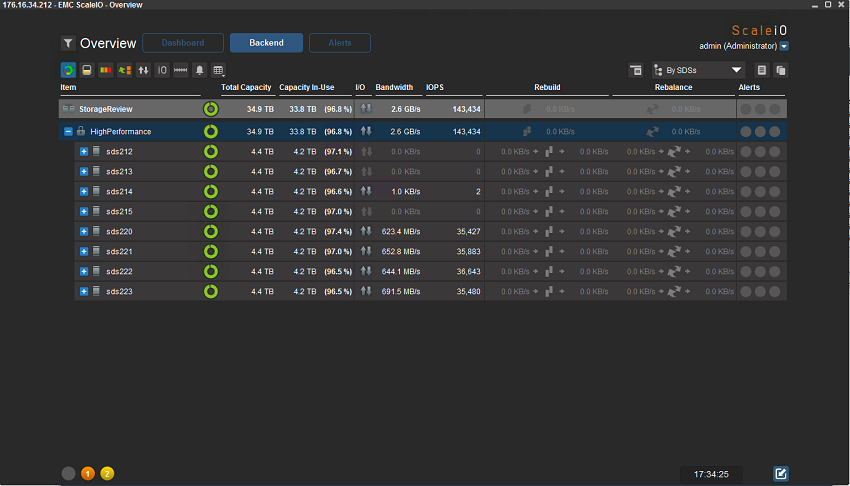
Task: Click the rebuild icon in sds222 row
Action: point(549,271)
